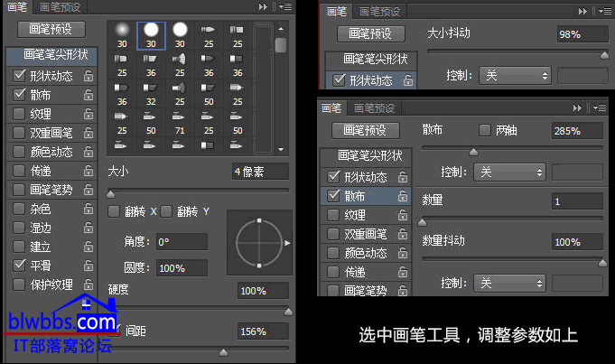Click brush list scrollbar up arrow

point(281,29)
